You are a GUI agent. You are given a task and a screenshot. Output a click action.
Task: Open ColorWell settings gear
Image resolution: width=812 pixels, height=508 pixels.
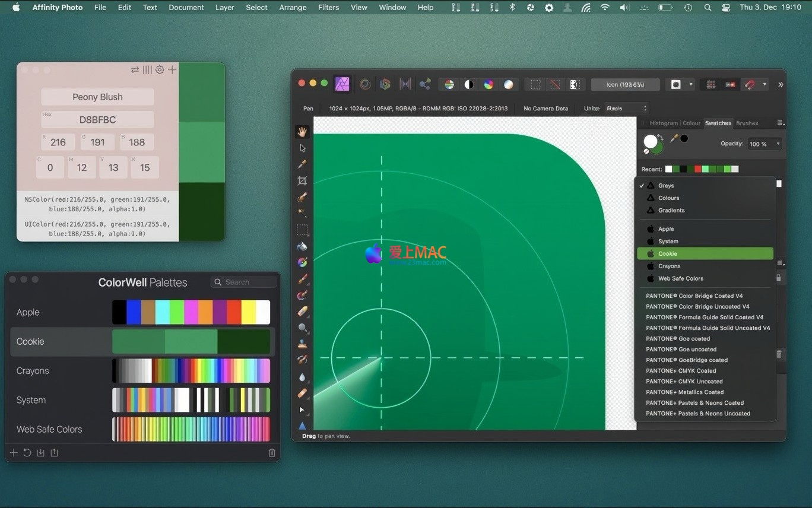tap(160, 70)
